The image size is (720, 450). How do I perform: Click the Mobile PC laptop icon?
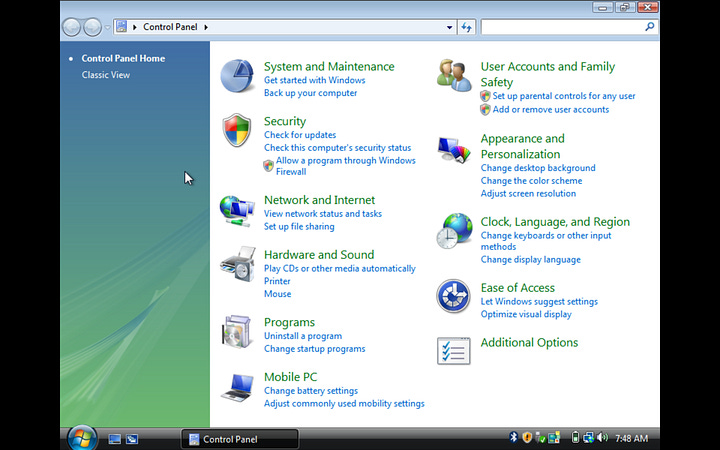[x=237, y=387]
